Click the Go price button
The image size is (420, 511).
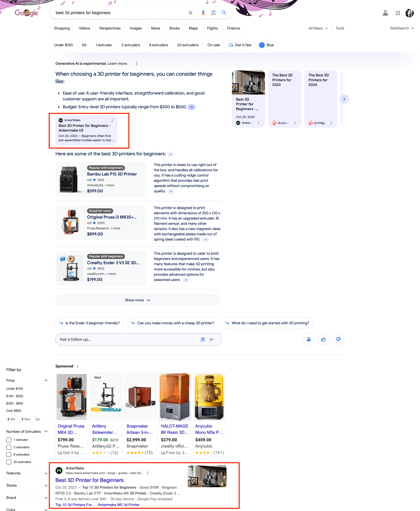(x=38, y=419)
